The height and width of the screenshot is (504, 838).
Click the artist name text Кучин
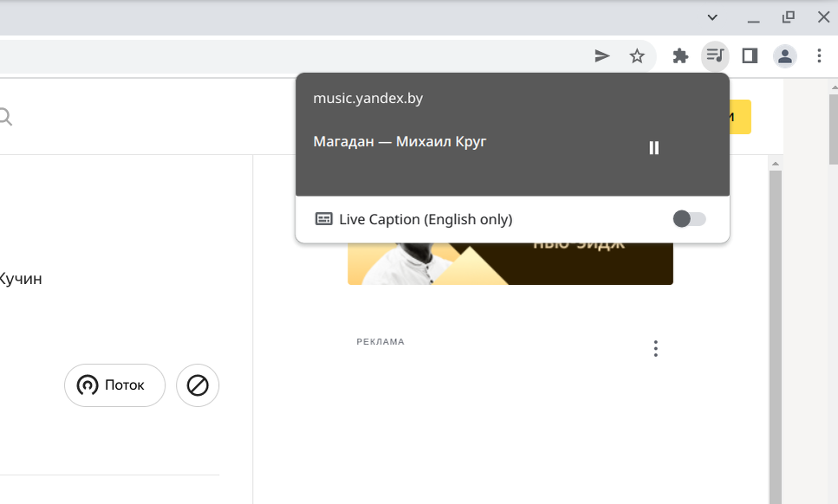[20, 279]
